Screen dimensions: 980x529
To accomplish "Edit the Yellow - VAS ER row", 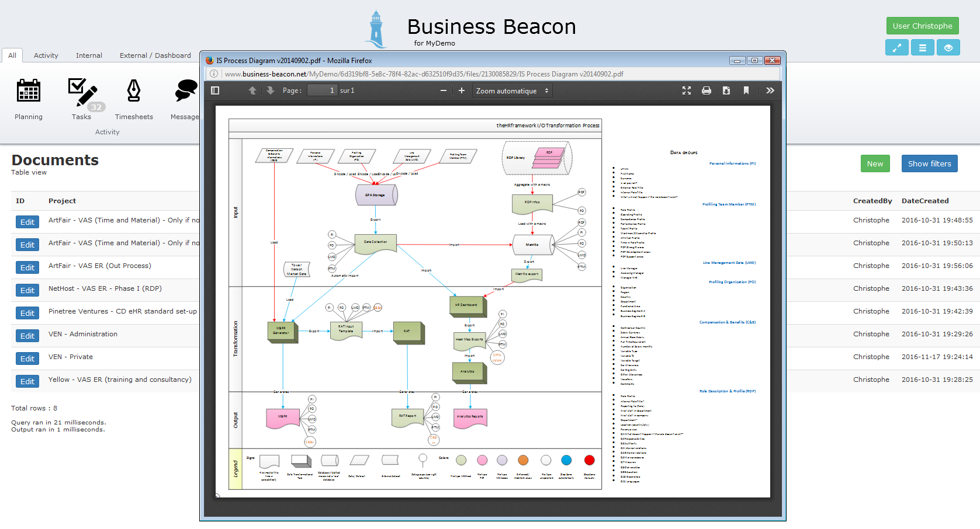I will pos(27,381).
